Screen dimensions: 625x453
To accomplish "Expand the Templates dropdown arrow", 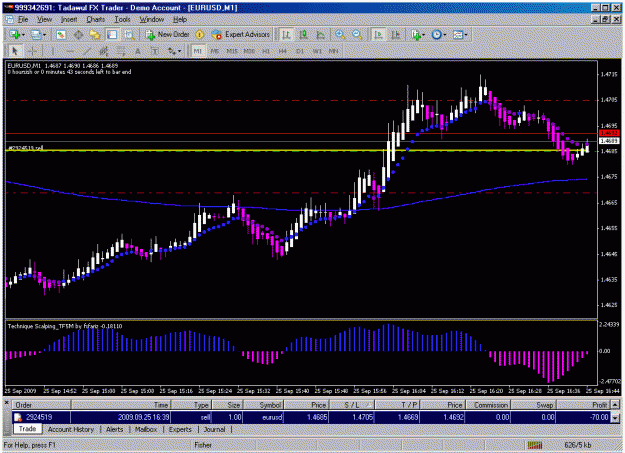I will [x=466, y=35].
